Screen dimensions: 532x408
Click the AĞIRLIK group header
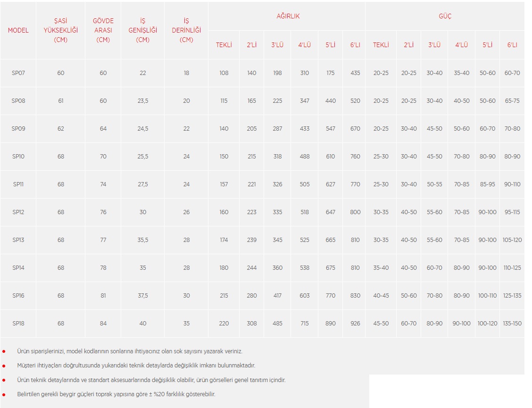coord(288,16)
